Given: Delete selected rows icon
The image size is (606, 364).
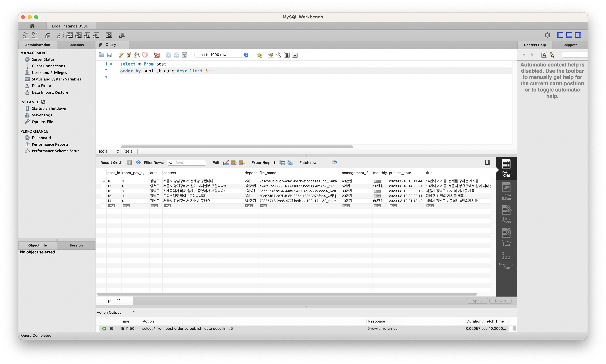Looking at the screenshot, I should pyautogui.click(x=242, y=163).
